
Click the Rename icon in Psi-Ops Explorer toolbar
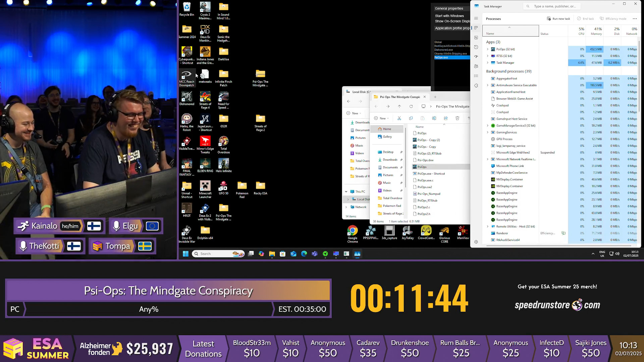434,118
